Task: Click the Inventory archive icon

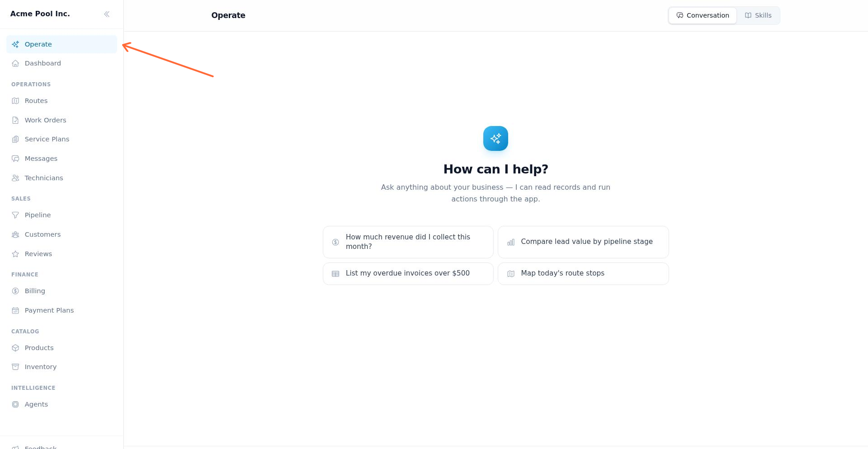Action: point(15,367)
